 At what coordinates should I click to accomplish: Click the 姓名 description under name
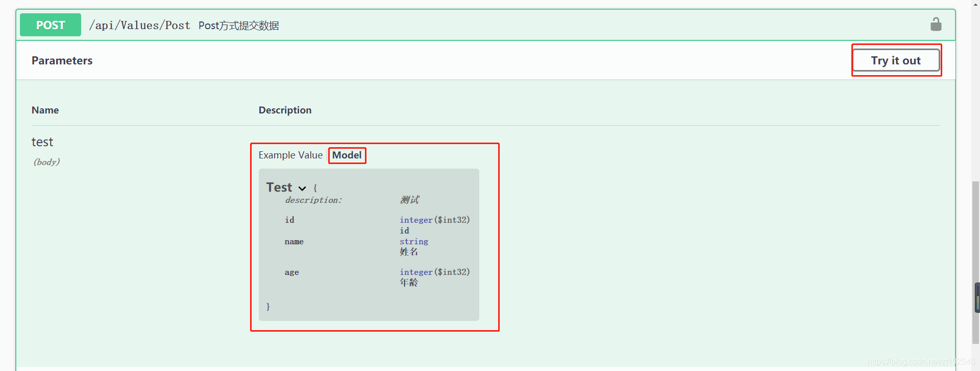point(409,251)
